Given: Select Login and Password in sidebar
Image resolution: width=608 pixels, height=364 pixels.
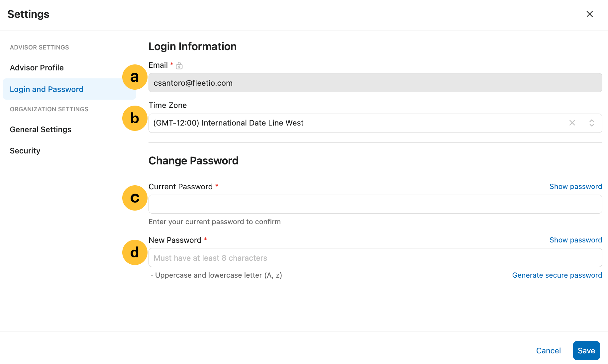Looking at the screenshot, I should point(47,89).
